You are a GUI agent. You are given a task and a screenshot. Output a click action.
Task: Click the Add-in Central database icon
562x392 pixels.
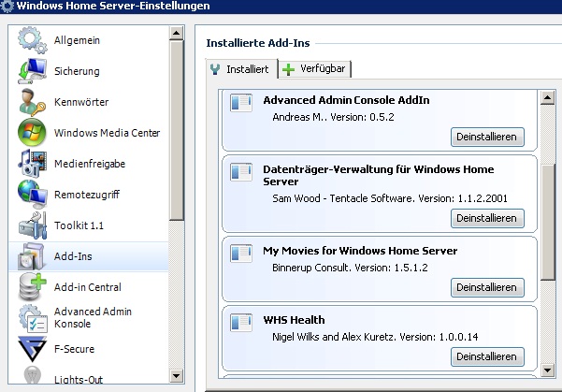coord(32,287)
